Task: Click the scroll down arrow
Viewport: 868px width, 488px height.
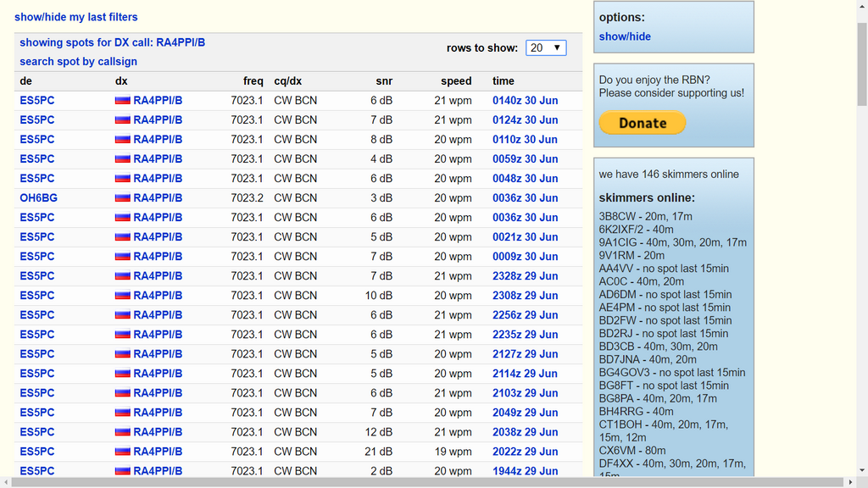Action: (862, 471)
